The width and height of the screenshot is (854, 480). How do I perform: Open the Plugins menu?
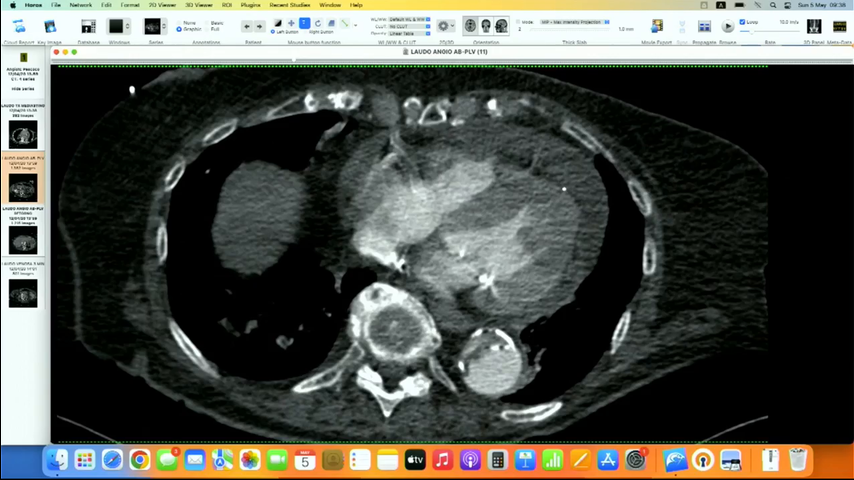click(251, 5)
